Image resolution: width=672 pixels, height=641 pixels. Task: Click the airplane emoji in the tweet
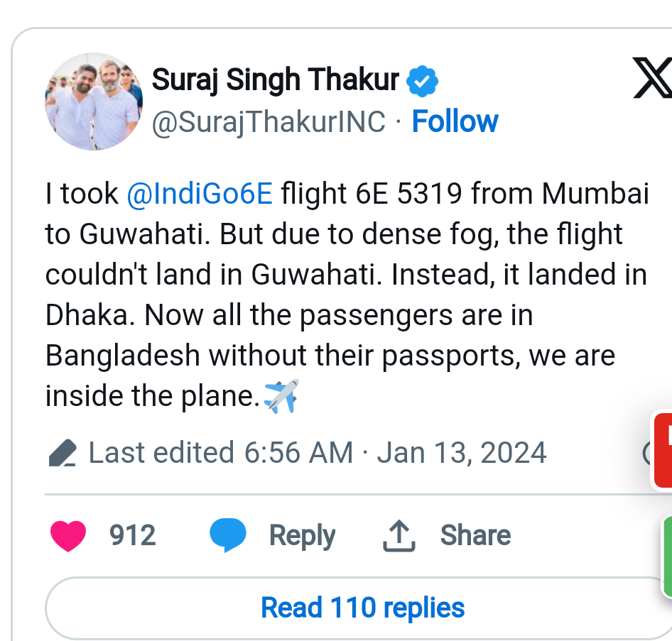pos(281,396)
